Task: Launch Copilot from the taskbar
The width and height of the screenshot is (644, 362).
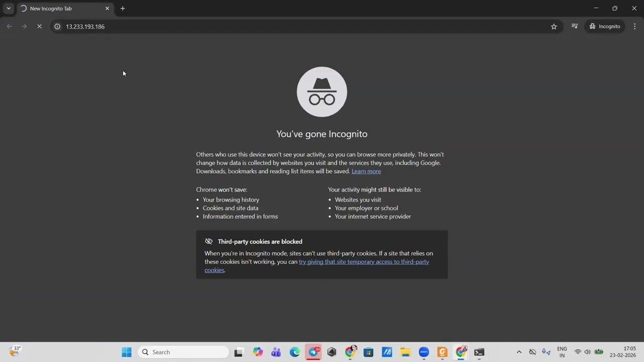Action: (258, 352)
